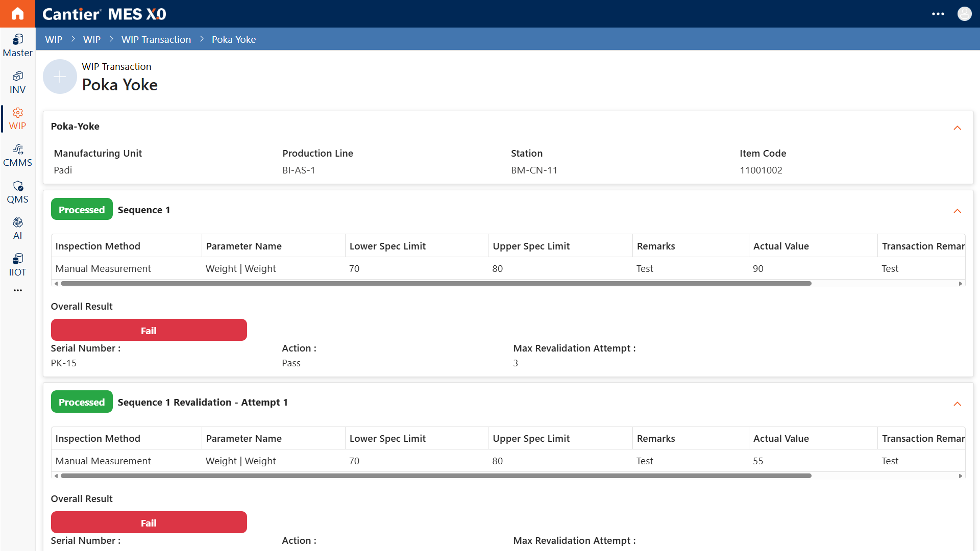Screen dimensions: 980x551
Task: Show more sidebar modules via the ellipsis
Action: click(18, 290)
